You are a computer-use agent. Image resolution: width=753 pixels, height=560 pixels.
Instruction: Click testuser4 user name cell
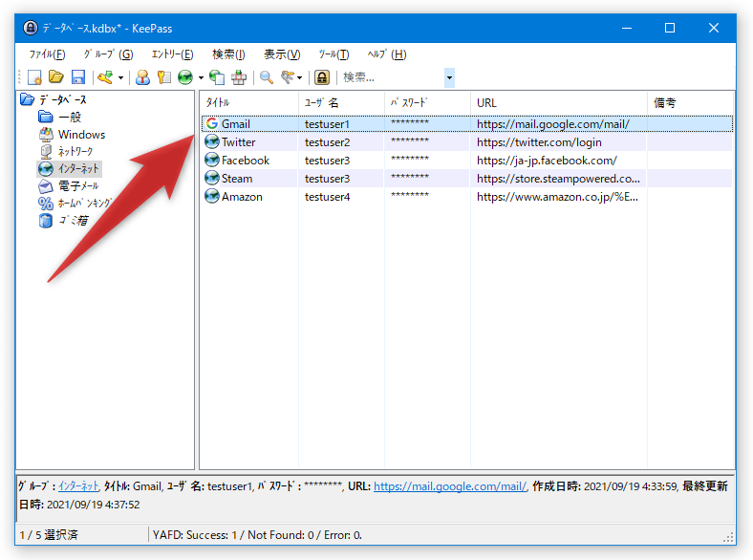point(327,197)
